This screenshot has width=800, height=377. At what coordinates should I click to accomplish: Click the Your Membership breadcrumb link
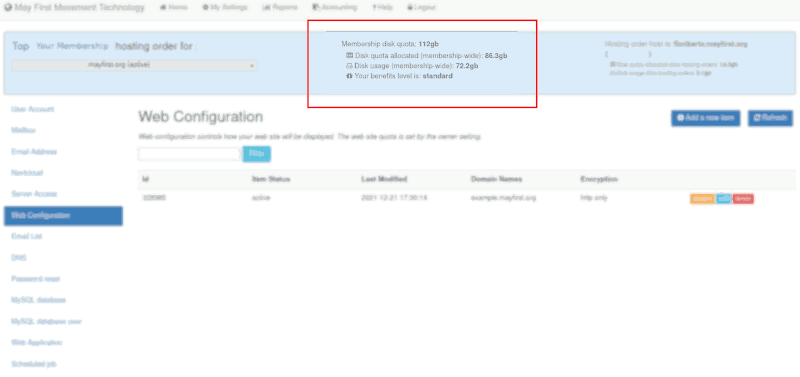(72, 46)
